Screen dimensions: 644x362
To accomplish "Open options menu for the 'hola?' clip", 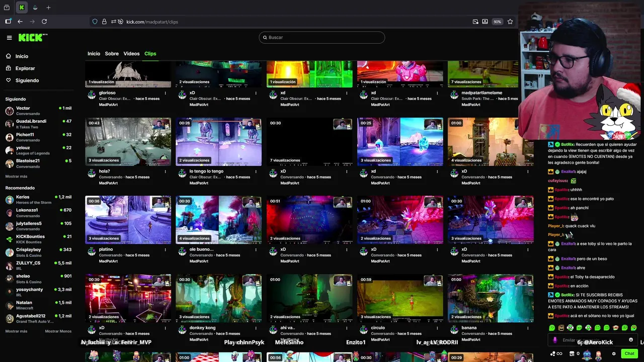I will [x=165, y=171].
